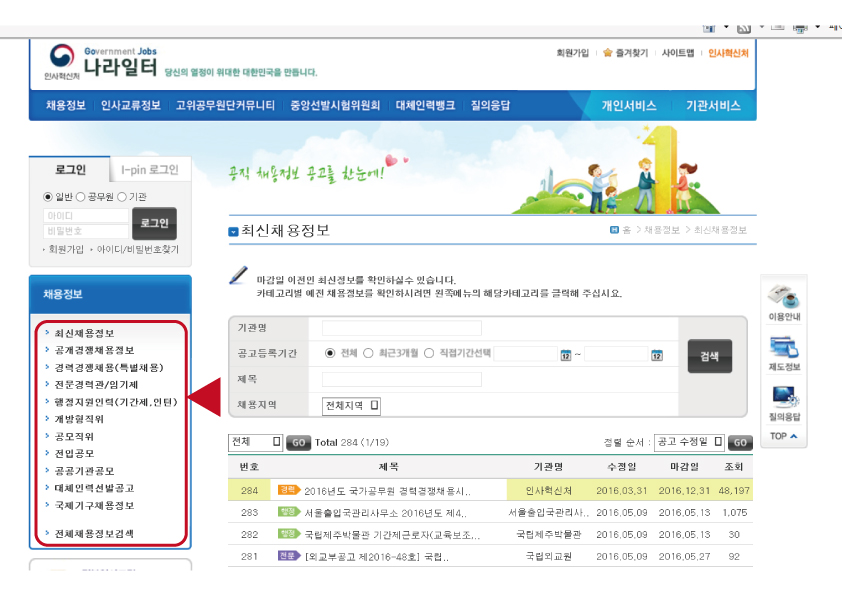
Task: Click the 비밀번호 input field
Action: [86, 231]
